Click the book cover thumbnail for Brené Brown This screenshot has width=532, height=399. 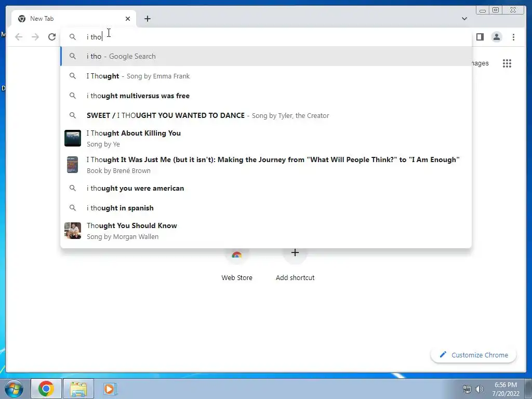tap(72, 165)
